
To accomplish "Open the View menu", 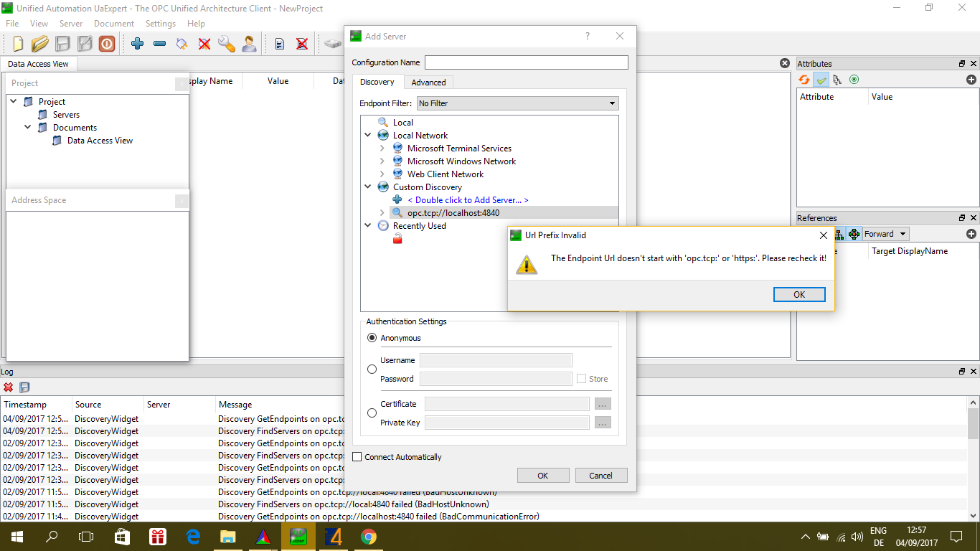I will [39, 24].
